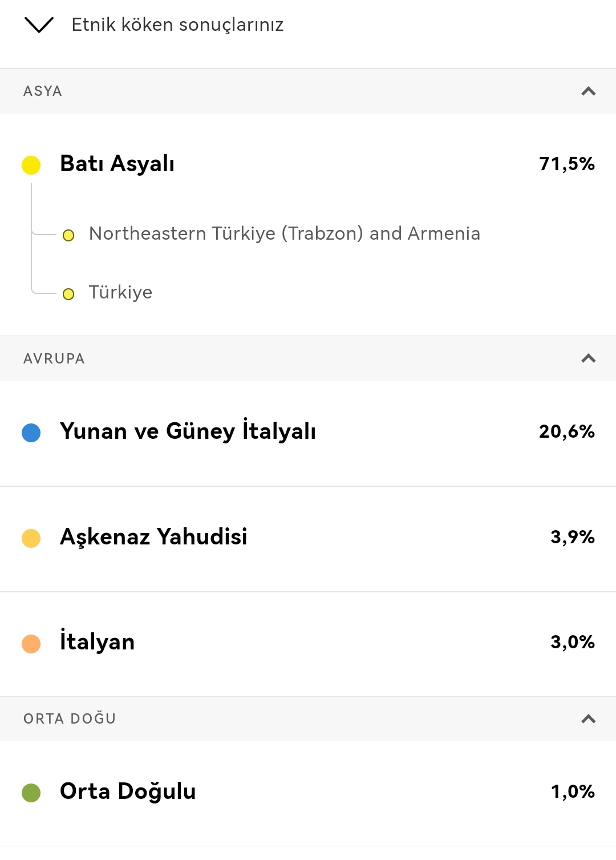Open the İtalyan ethnicity entry
The image size is (616, 860).
coord(98,642)
